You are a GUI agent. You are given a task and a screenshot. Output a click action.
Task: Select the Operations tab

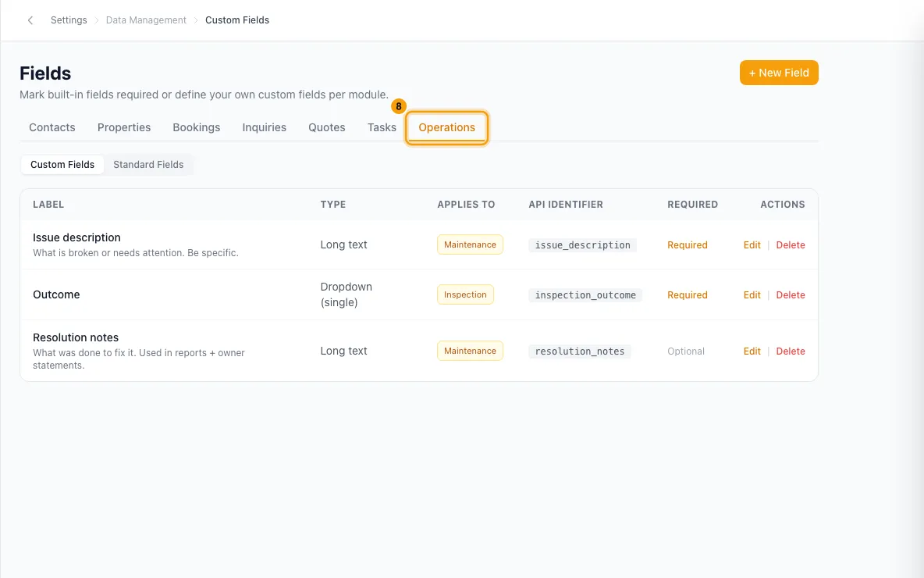[x=446, y=127]
